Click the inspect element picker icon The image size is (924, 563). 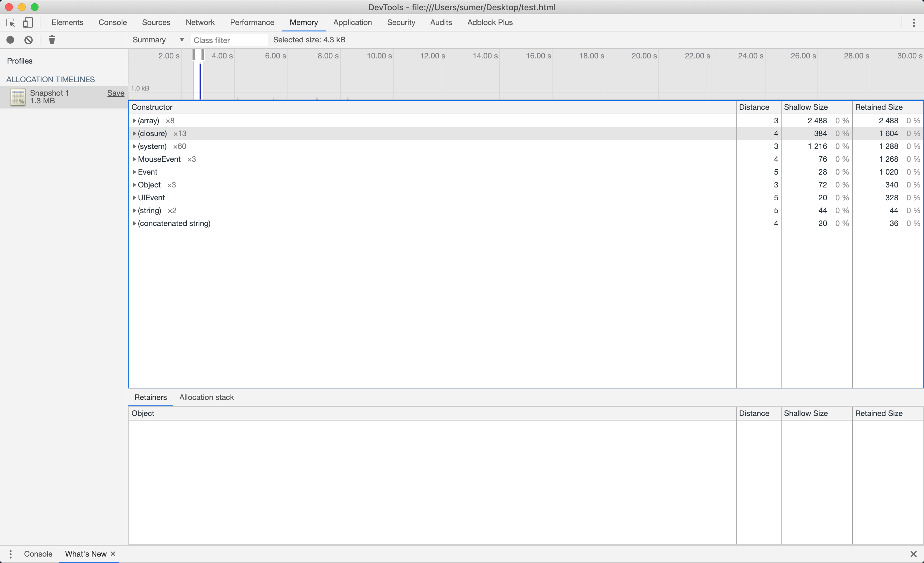11,23
